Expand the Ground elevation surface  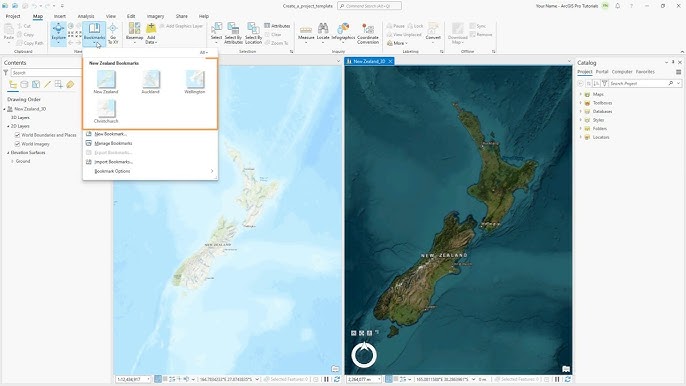[x=12, y=161]
